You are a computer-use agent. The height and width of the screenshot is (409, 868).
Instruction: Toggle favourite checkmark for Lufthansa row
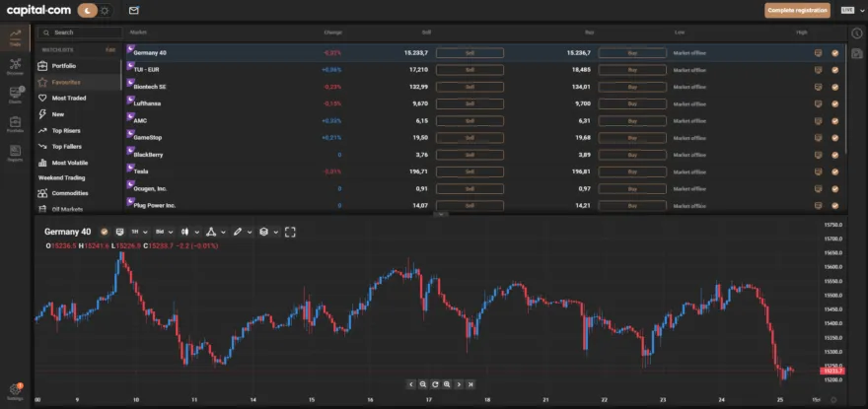(x=835, y=103)
